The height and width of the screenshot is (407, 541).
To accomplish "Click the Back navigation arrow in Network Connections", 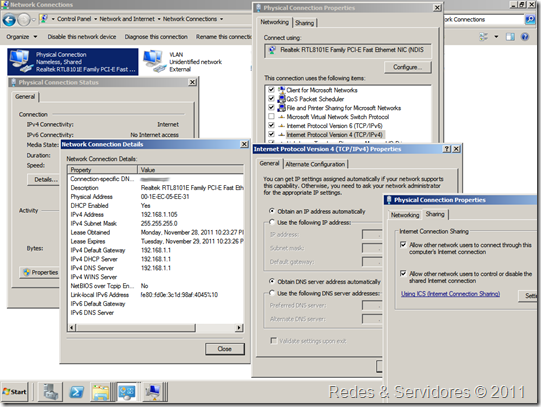I will pos(9,20).
